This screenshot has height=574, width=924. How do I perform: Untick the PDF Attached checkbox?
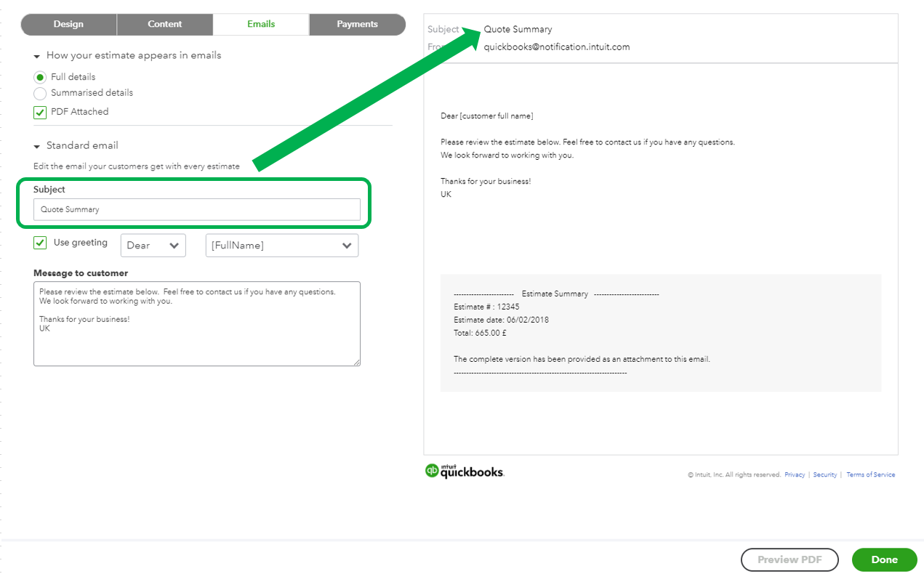[40, 112]
